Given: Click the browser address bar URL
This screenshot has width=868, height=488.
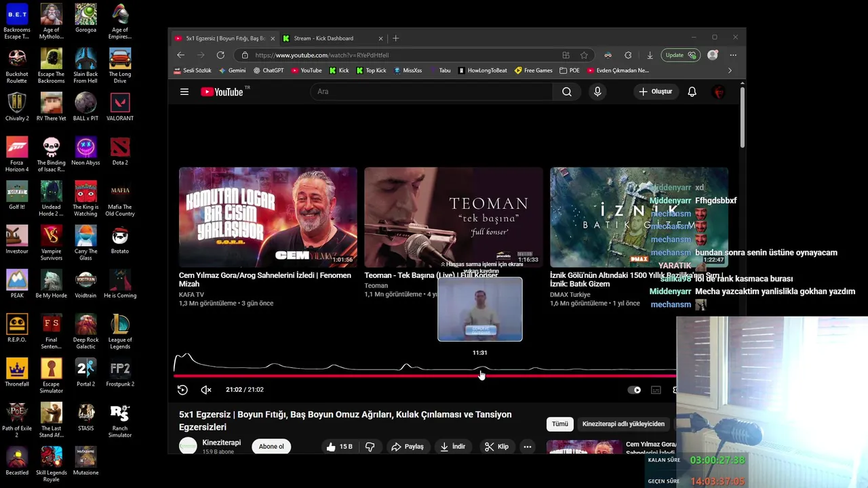Looking at the screenshot, I should [x=321, y=55].
